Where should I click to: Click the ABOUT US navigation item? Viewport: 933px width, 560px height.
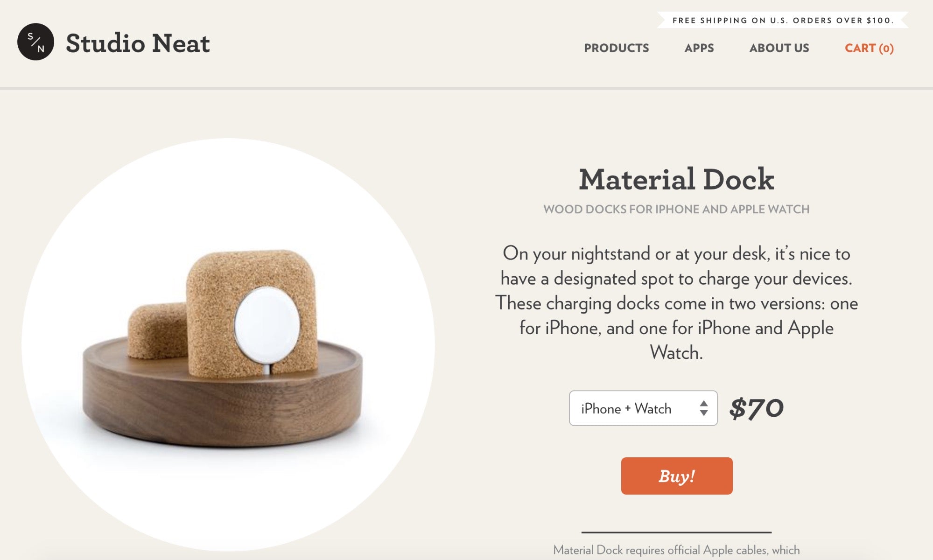pyautogui.click(x=779, y=47)
